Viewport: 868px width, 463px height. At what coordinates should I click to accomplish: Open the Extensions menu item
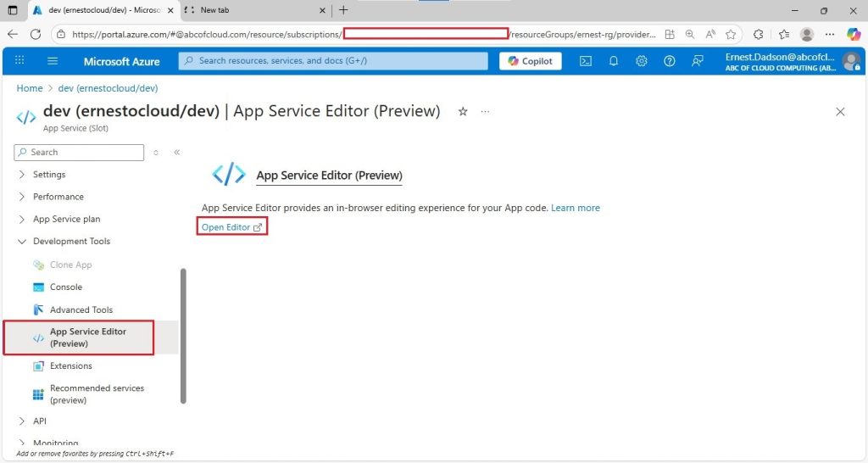71,365
